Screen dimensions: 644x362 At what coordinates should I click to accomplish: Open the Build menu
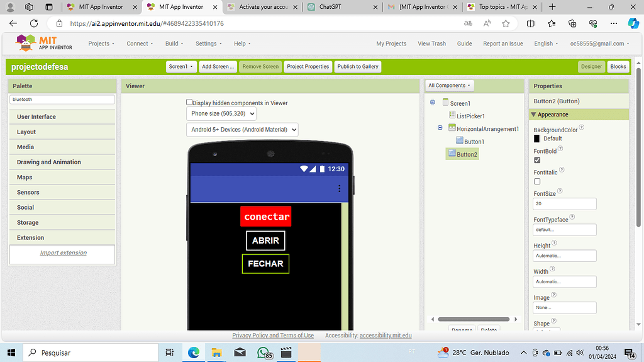click(x=174, y=43)
